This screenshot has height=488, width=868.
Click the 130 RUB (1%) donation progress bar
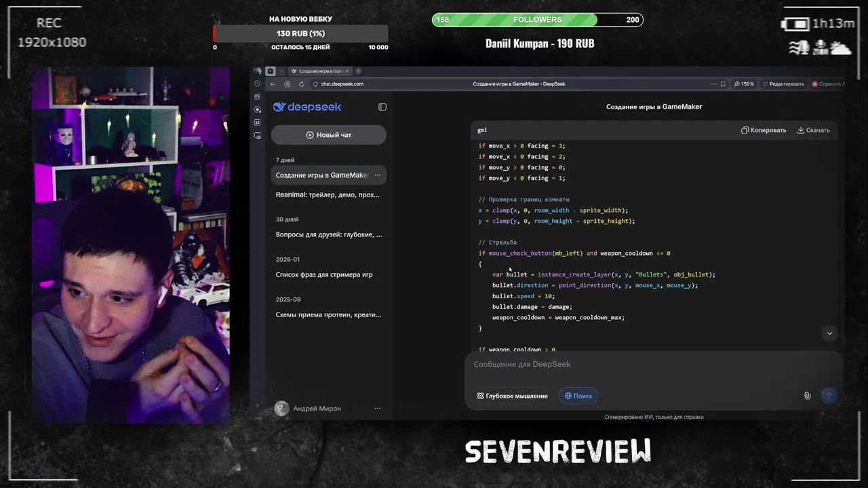(300, 33)
